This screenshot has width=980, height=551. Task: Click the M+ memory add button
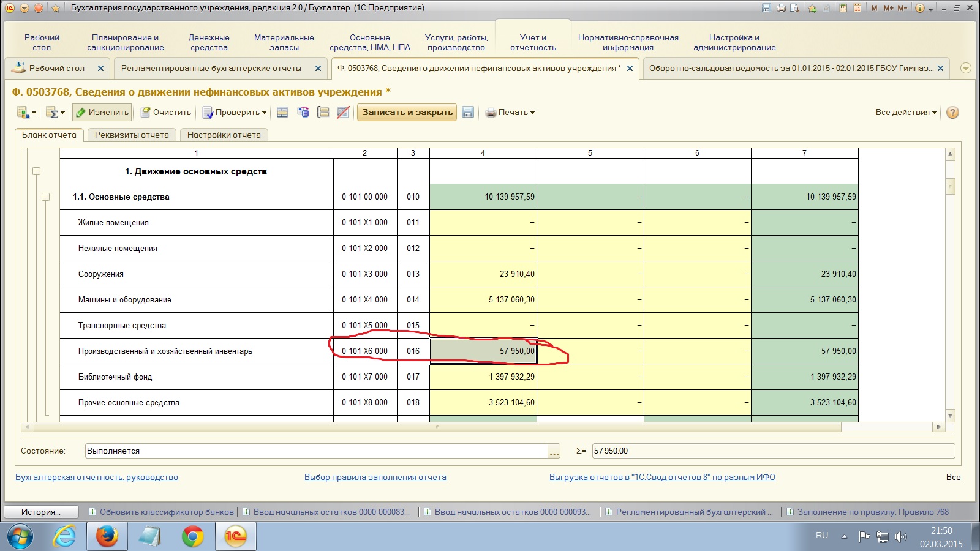(888, 8)
